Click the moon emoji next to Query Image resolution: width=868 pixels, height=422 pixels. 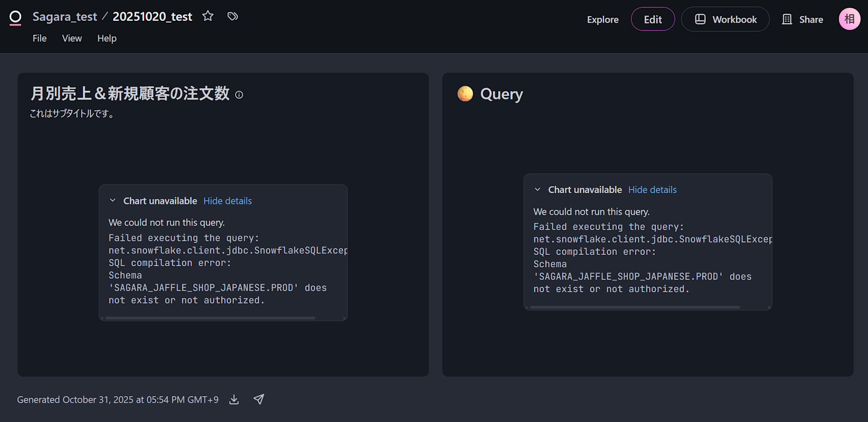tap(465, 94)
